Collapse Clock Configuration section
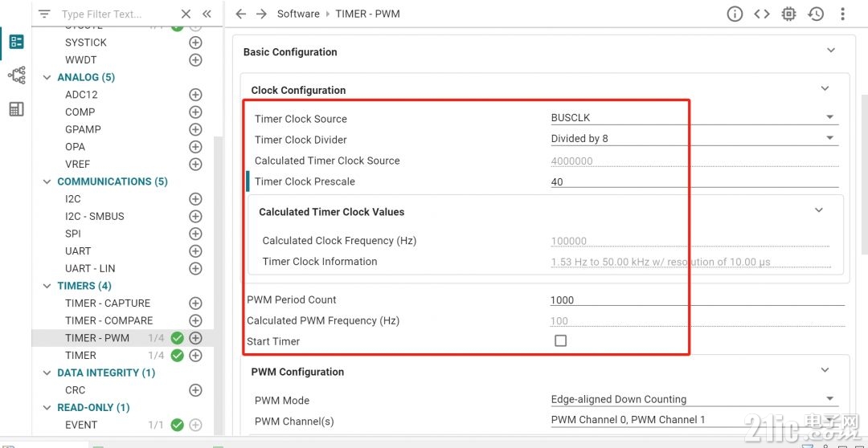Image resolution: width=868 pixels, height=448 pixels. 825,88
